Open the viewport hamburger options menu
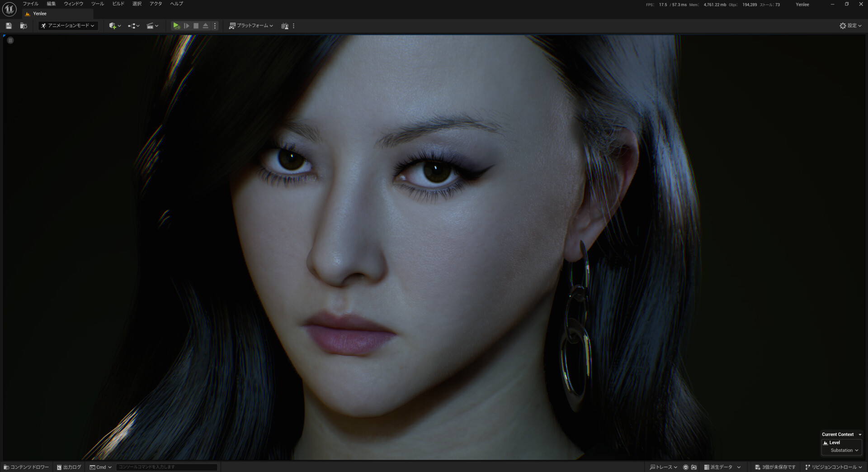 [10, 40]
